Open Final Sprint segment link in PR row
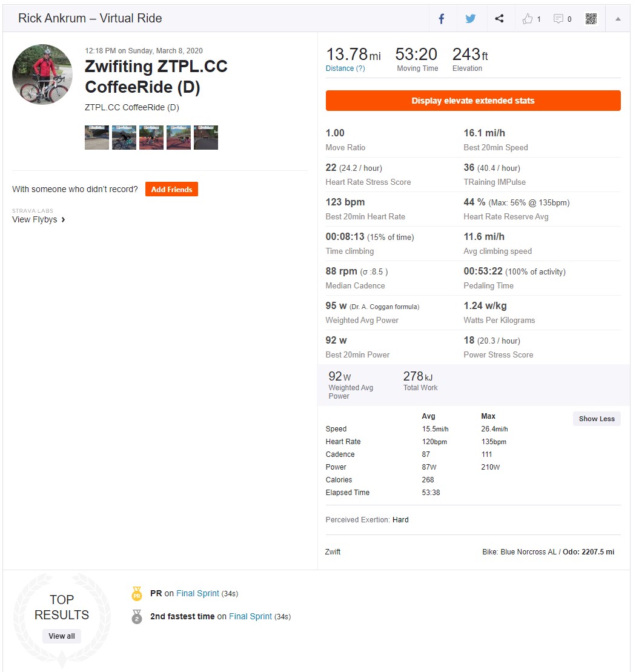Screen dimensions: 636x672 click(197, 593)
